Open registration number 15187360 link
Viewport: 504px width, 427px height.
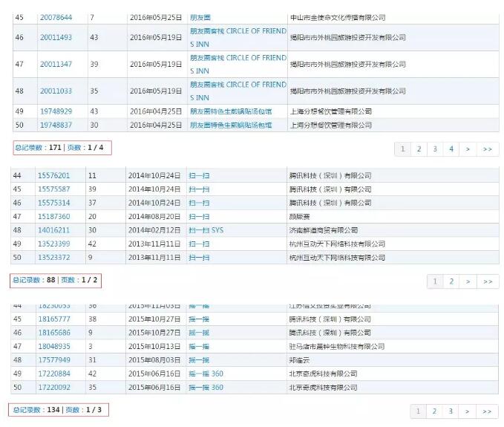53,216
